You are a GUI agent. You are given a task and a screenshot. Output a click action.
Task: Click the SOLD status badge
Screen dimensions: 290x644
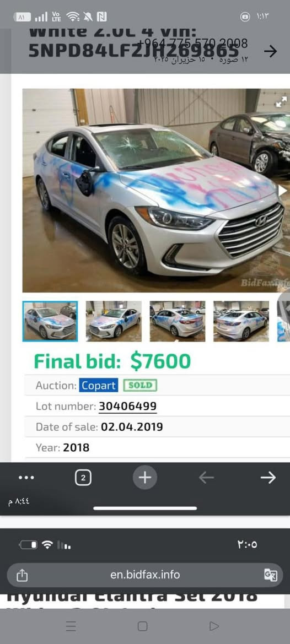(140, 385)
